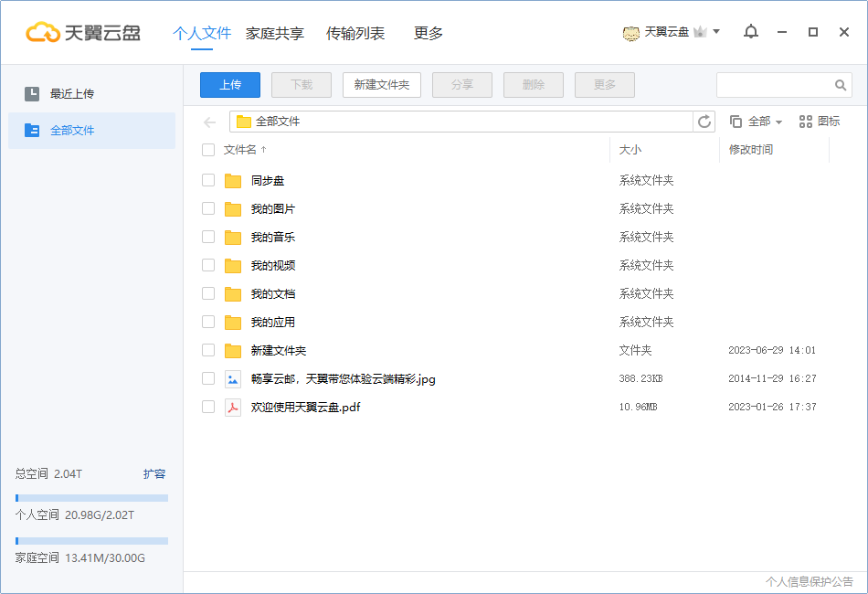Click the 我的音乐 folder icon
The height and width of the screenshot is (594, 868).
pos(233,238)
